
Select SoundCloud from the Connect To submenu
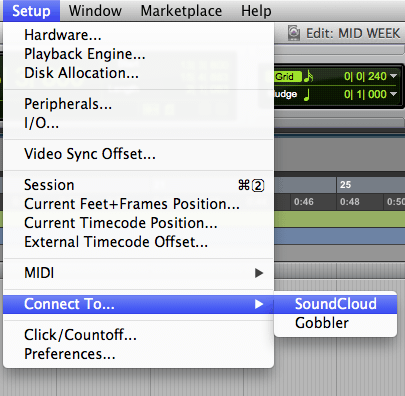point(335,304)
